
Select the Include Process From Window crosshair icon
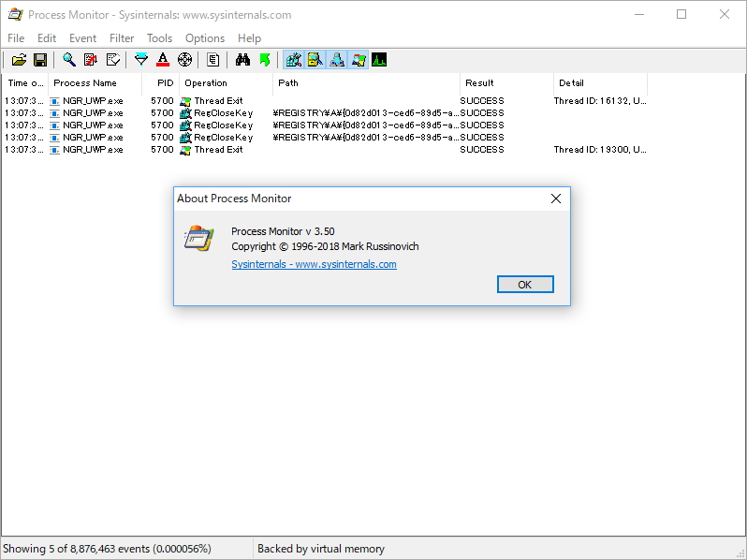coord(184,60)
